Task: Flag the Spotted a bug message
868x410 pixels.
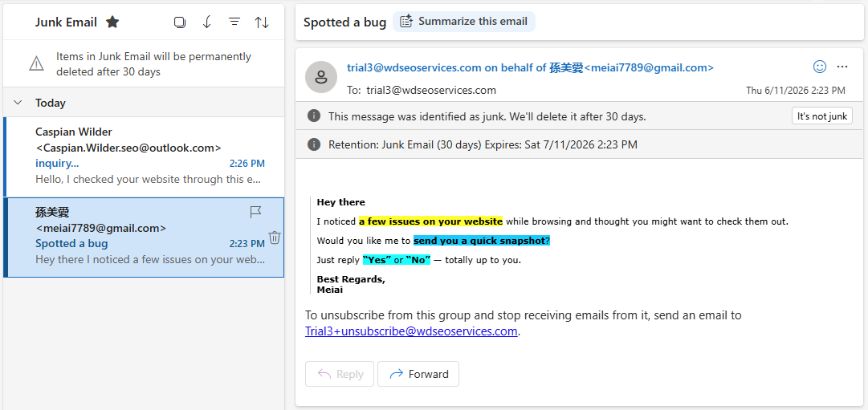Action: point(255,212)
